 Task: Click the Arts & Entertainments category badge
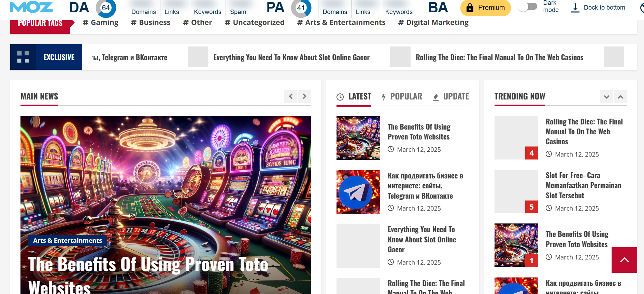pos(68,240)
